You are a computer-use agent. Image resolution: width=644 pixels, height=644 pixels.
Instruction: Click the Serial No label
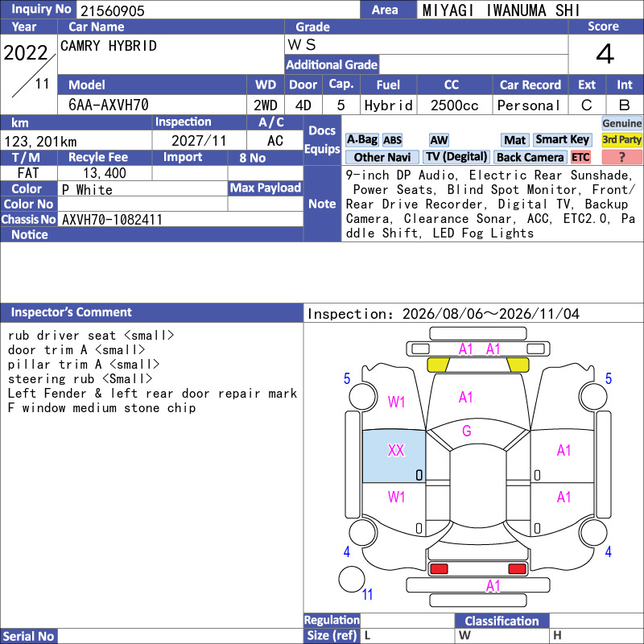[28, 636]
